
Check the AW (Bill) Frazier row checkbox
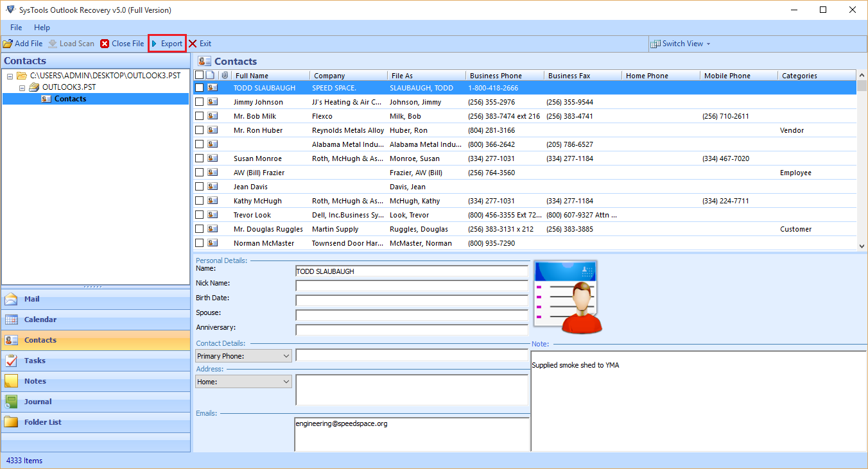199,173
